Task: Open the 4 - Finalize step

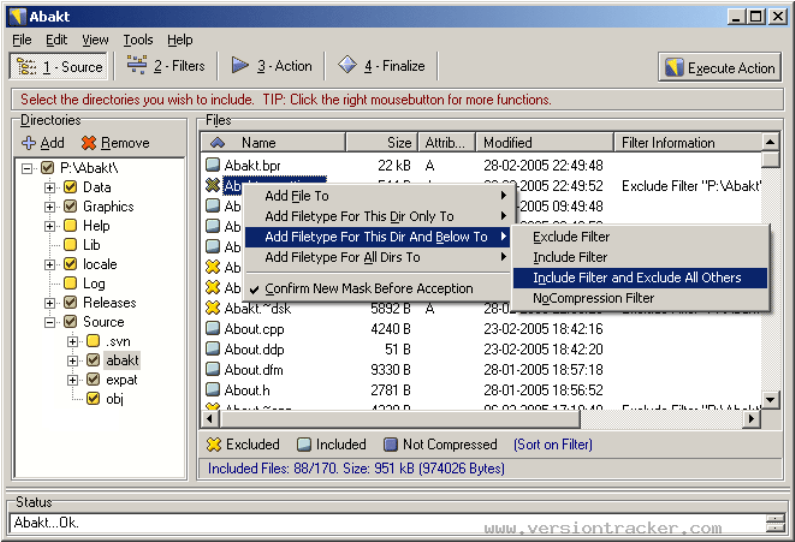Action: [x=381, y=66]
